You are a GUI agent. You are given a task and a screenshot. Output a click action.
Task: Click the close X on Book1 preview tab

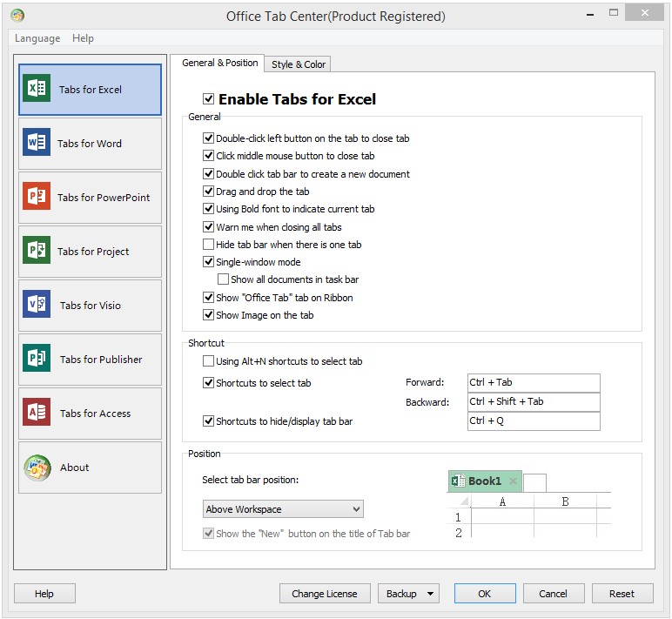[513, 481]
